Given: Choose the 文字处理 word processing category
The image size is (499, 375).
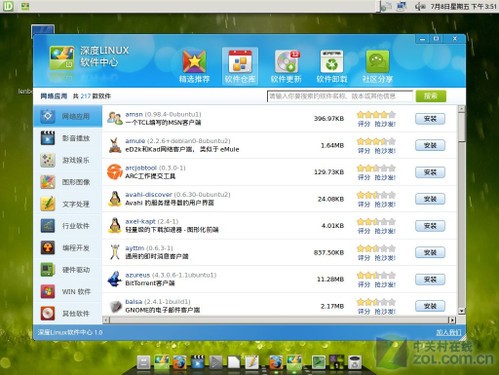Looking at the screenshot, I should (68, 204).
